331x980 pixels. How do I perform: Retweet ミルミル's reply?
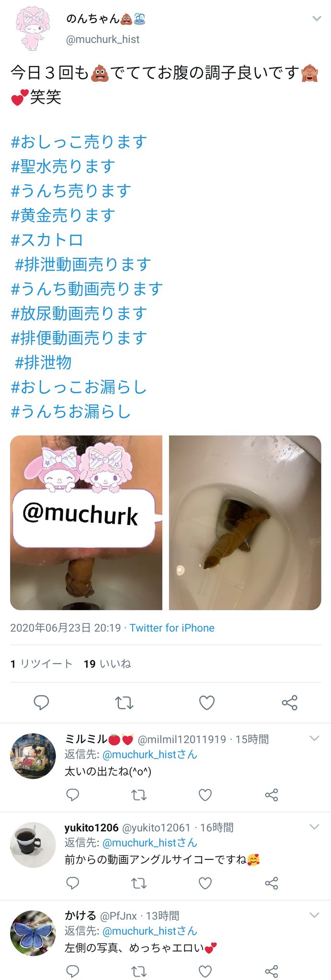139,795
